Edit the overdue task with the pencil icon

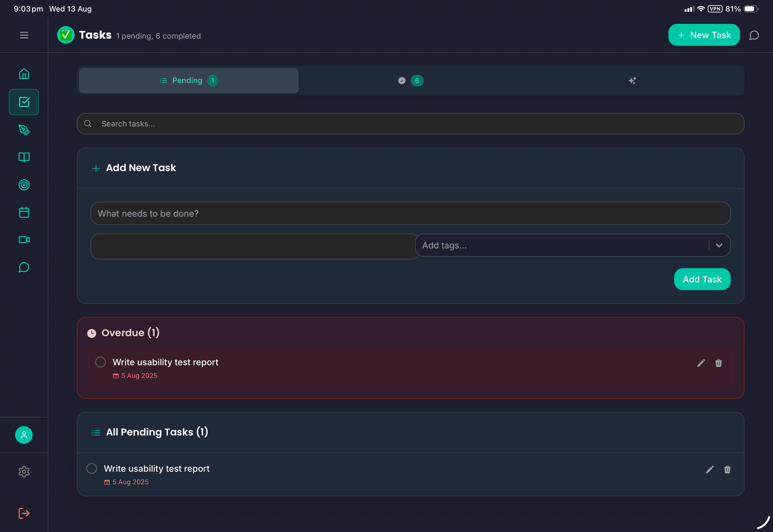point(701,363)
